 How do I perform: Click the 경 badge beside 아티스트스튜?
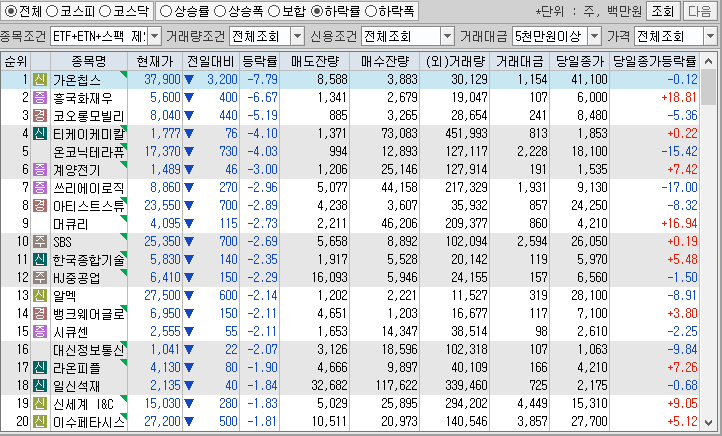pyautogui.click(x=40, y=205)
